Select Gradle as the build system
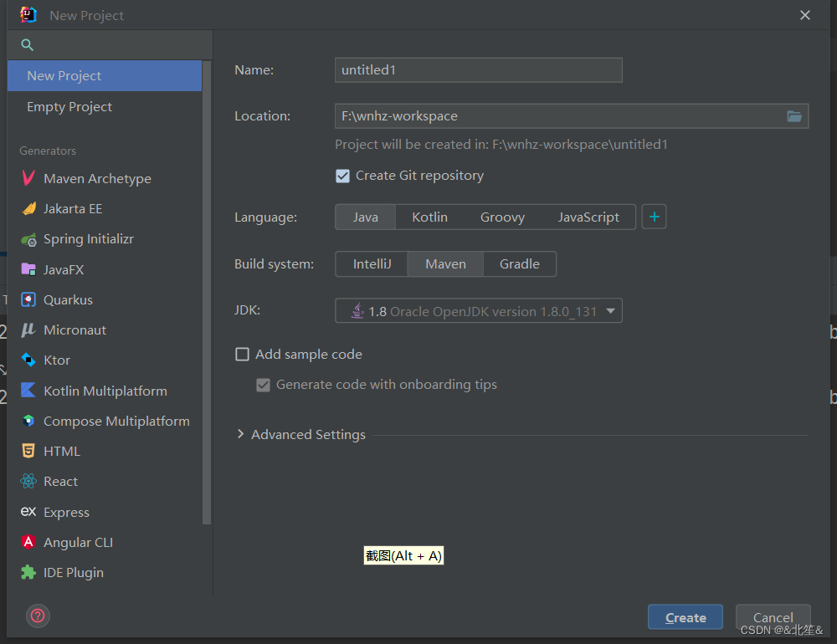The width and height of the screenshot is (837, 644). 519,263
